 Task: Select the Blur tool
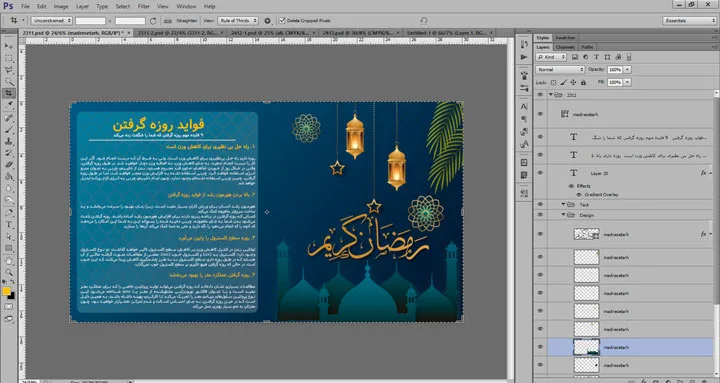pyautogui.click(x=9, y=188)
